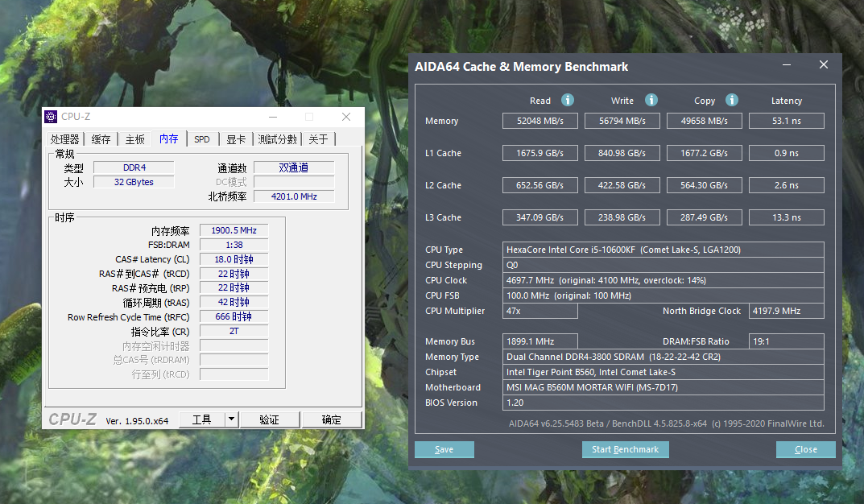
Task: Click the L2 Cache Latency value 2.6 ns
Action: click(x=787, y=185)
